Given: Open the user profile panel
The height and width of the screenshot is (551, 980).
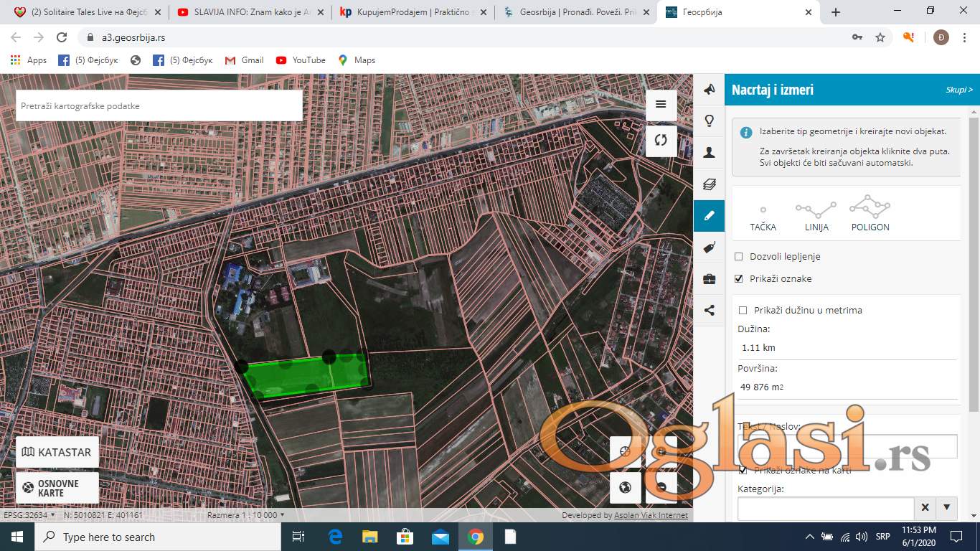Looking at the screenshot, I should tap(709, 152).
